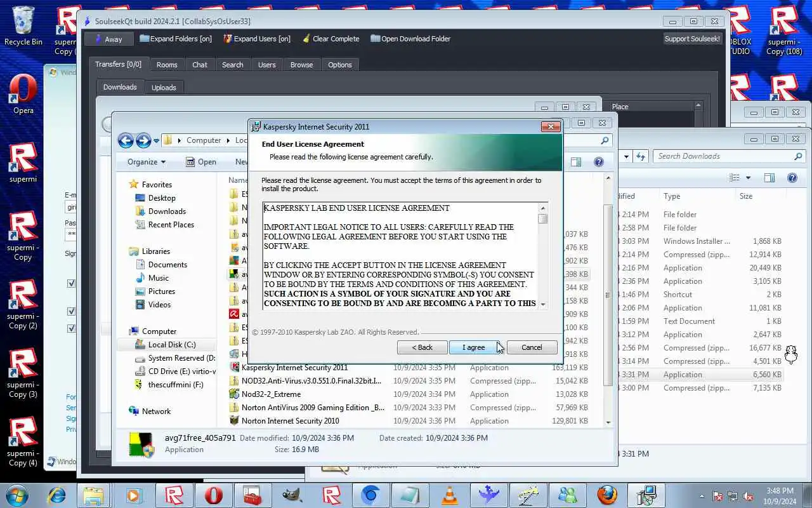Image resolution: width=812 pixels, height=508 pixels.
Task: Toggle Expand Folders [on] button
Action: pyautogui.click(x=176, y=39)
